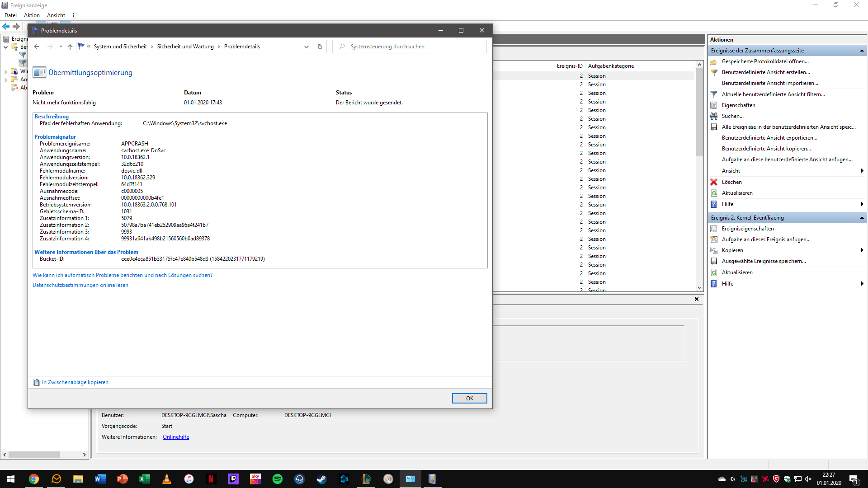
Task: Click the OK button
Action: click(x=469, y=398)
